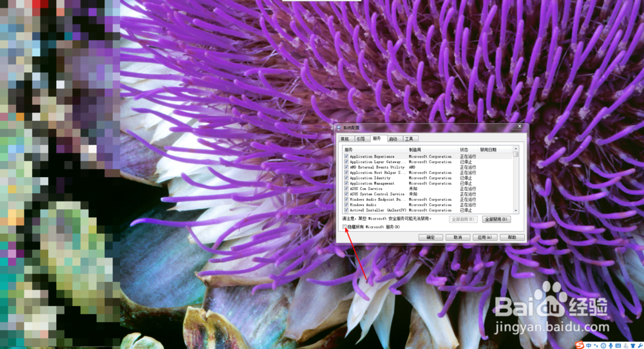Sort list by 禁用日期 column header
Image resolution: width=644 pixels, height=349 pixels.
495,150
